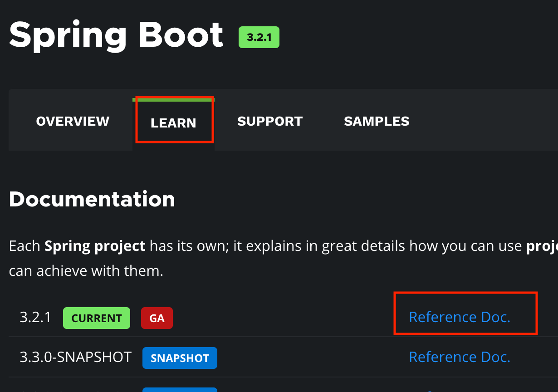Click the 3.2.1 version badge beside Spring Boot
Screen dimensions: 558x392
point(259,37)
